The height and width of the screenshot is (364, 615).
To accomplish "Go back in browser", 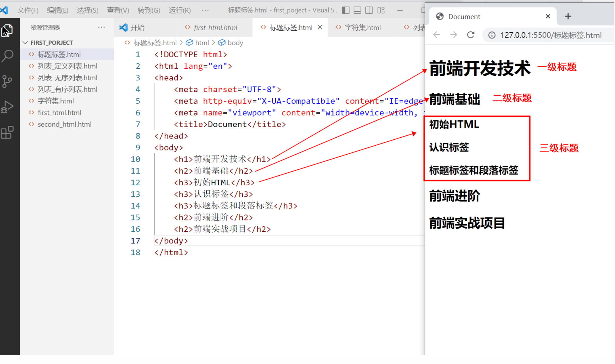I will tap(437, 35).
